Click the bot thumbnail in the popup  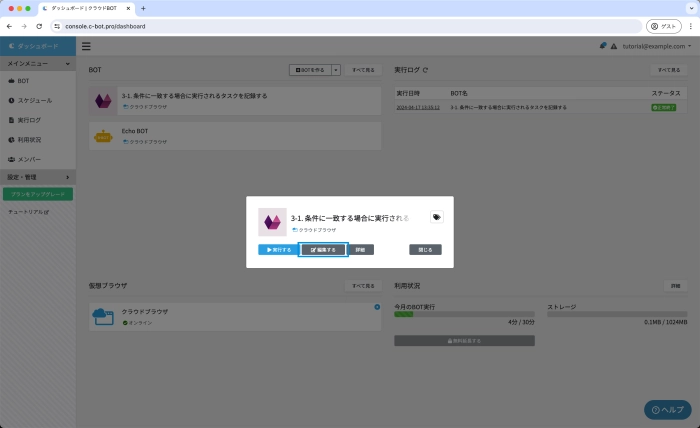click(x=272, y=221)
